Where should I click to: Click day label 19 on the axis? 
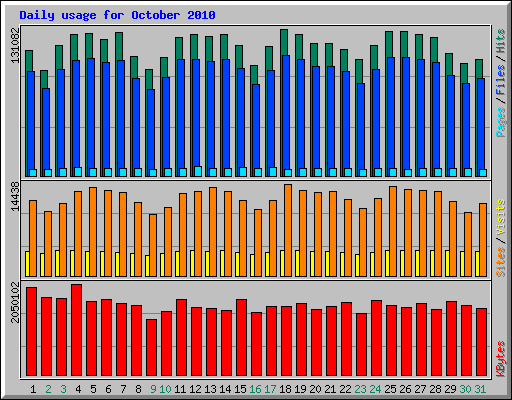tap(300, 389)
